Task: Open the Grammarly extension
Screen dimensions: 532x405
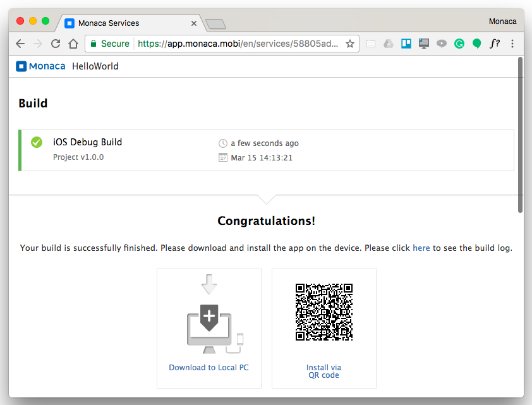Action: (459, 44)
